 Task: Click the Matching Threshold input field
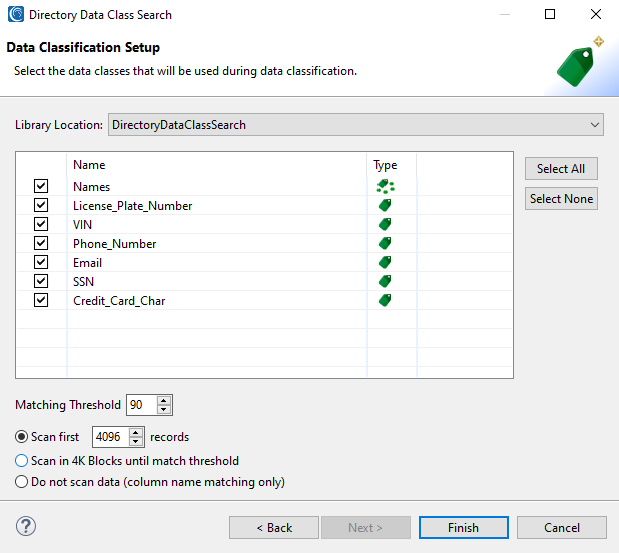point(142,405)
